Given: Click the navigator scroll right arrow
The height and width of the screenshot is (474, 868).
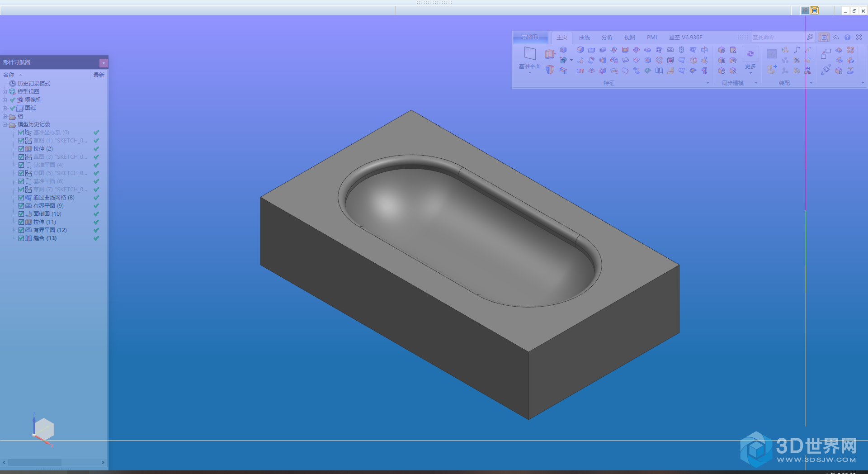Looking at the screenshot, I should 103,462.
